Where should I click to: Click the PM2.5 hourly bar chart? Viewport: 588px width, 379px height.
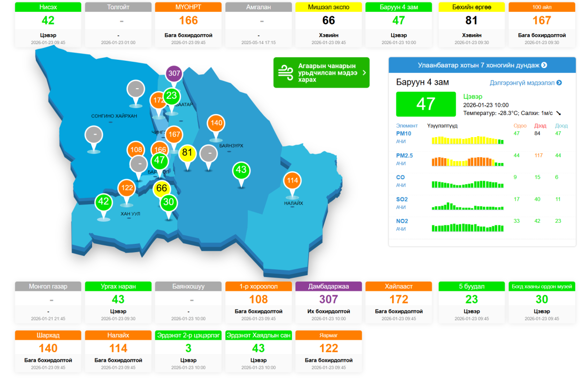pos(467,161)
